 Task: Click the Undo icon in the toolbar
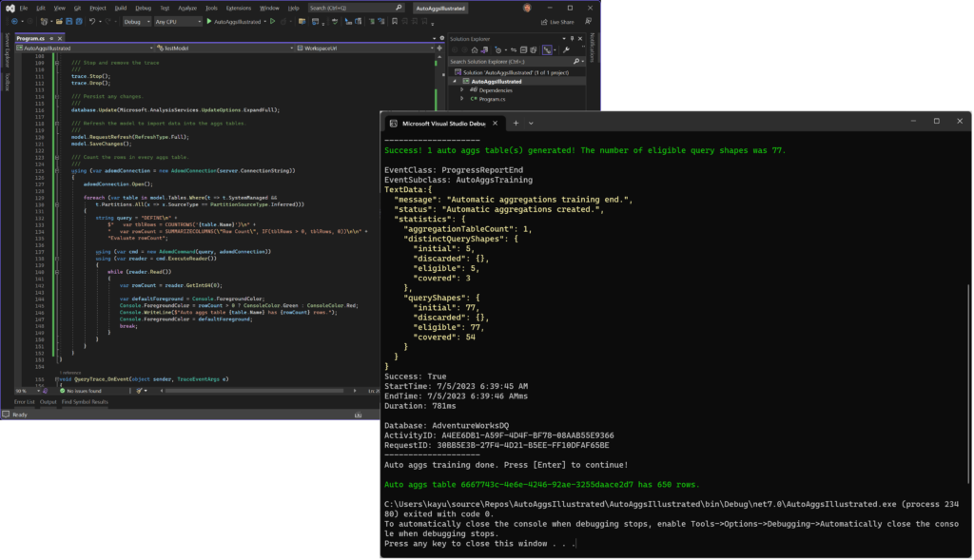pos(92,22)
